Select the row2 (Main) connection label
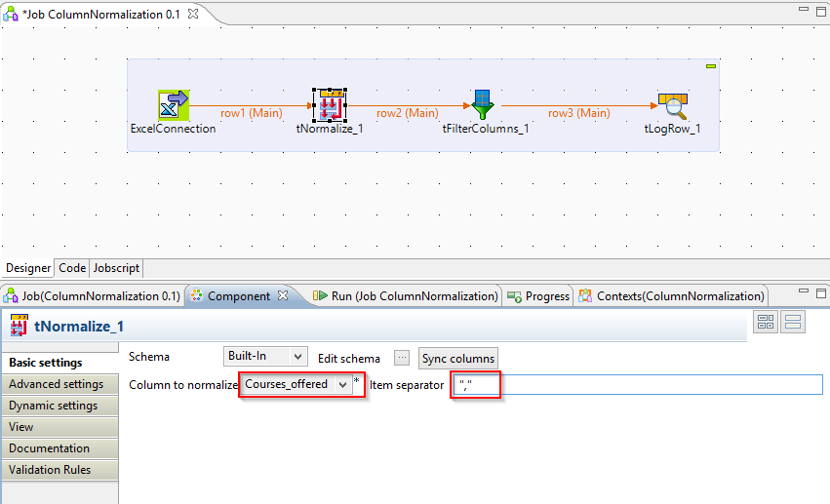 [x=408, y=113]
